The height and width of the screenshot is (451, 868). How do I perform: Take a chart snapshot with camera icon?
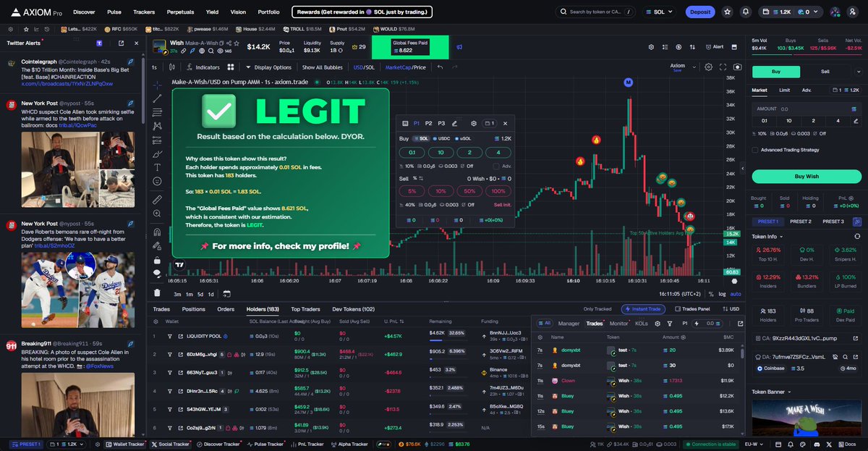point(739,67)
